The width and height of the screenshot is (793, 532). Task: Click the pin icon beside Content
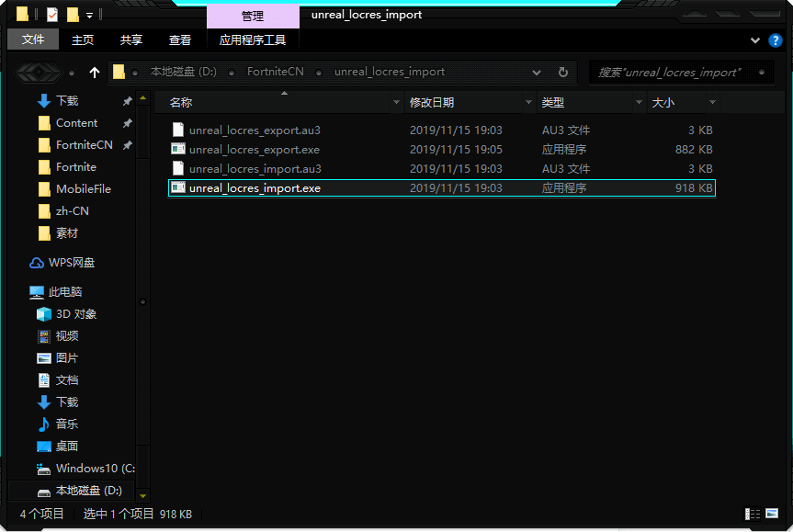click(x=128, y=123)
